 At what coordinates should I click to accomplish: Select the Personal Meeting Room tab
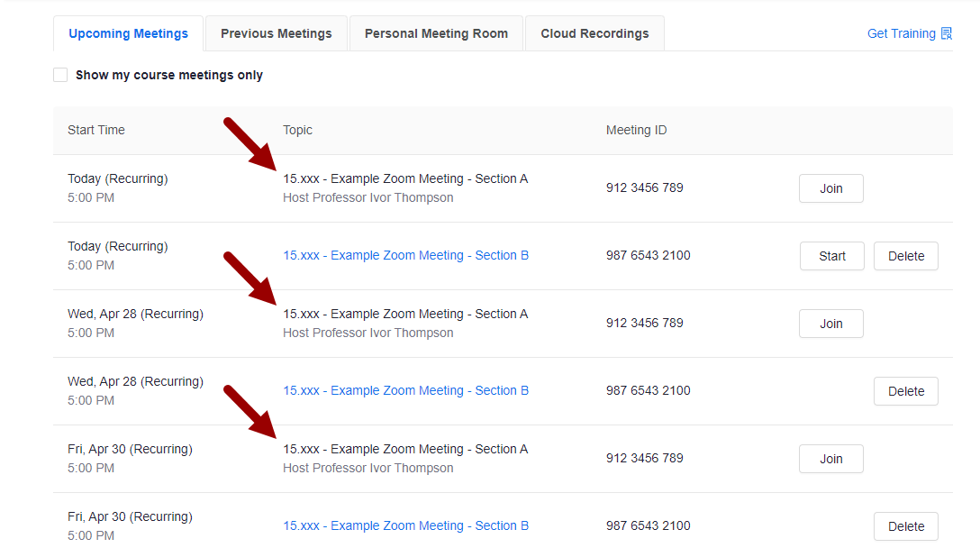click(x=435, y=32)
